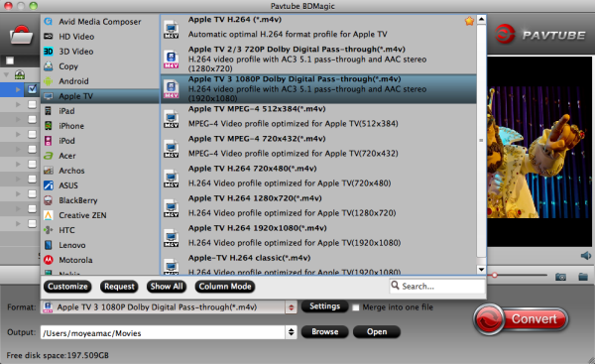
Task: Click the preview playback slider handle
Action: (x=494, y=275)
